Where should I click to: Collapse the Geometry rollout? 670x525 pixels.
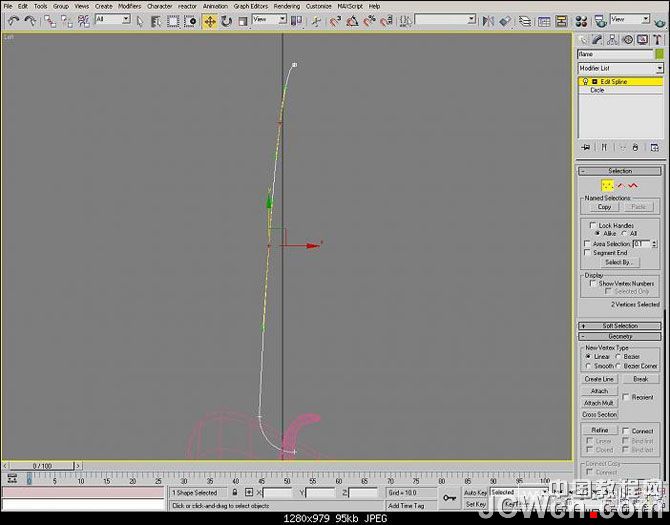click(x=620, y=336)
